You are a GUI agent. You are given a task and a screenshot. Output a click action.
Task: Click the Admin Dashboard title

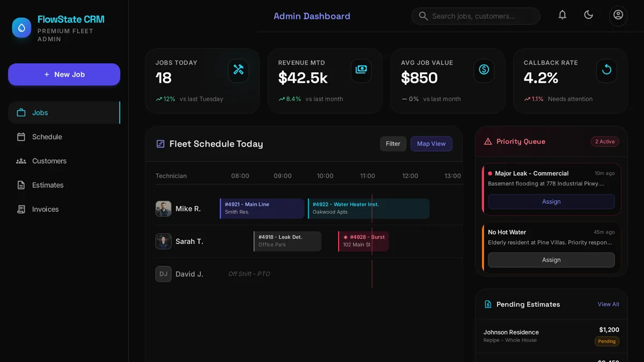tap(312, 16)
